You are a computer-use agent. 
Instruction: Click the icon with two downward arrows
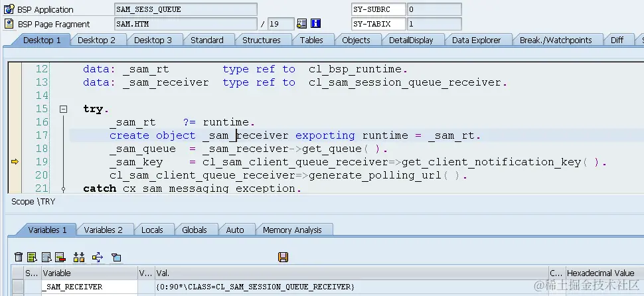pyautogui.click(x=79, y=258)
